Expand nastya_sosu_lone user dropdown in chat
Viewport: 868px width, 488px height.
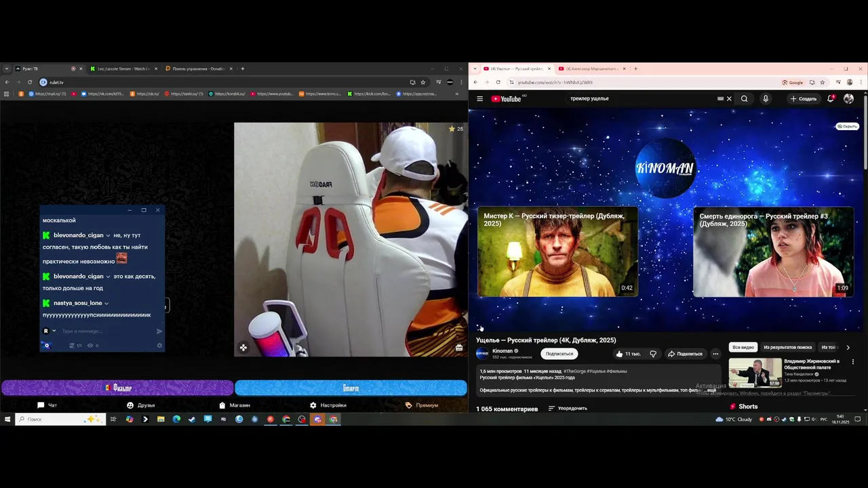pos(106,304)
